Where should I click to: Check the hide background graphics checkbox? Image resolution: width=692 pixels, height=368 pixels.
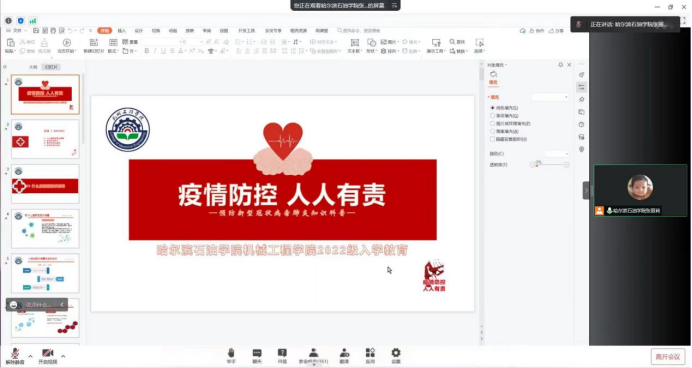[x=493, y=139]
